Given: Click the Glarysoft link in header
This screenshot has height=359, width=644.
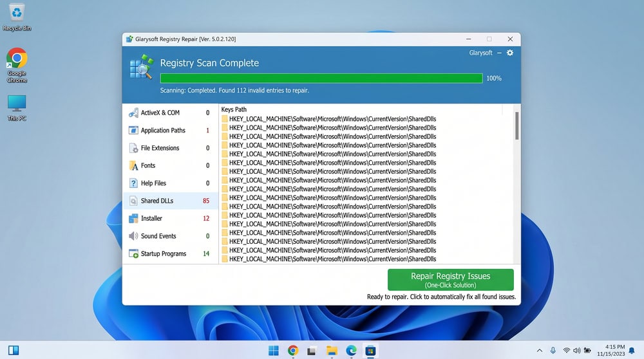Looking at the screenshot, I should tap(480, 53).
